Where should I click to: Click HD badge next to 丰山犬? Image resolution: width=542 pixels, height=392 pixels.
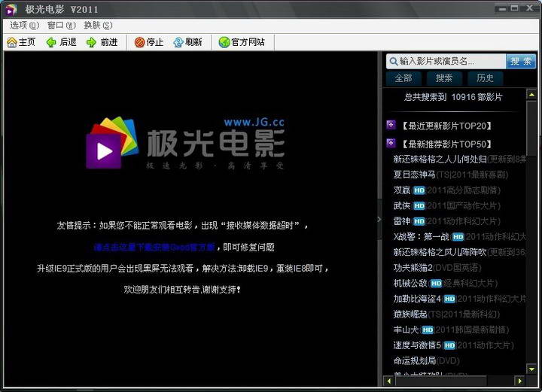tap(428, 330)
